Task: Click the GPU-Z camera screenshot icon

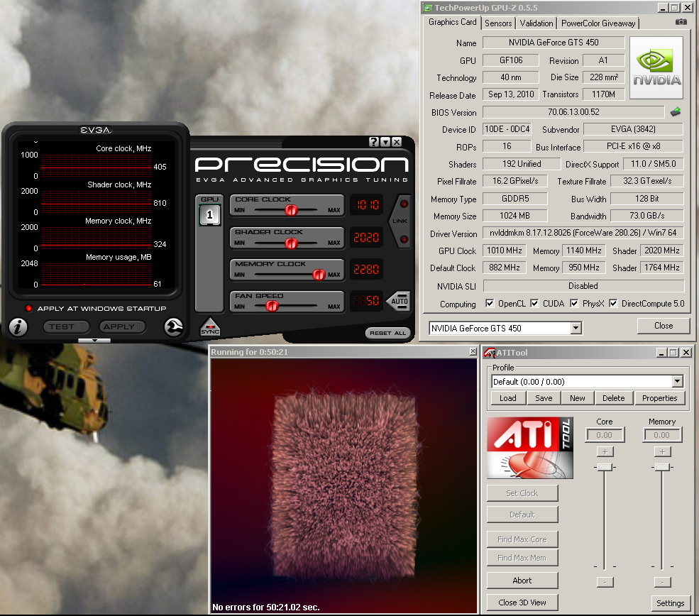Action: coord(681,22)
